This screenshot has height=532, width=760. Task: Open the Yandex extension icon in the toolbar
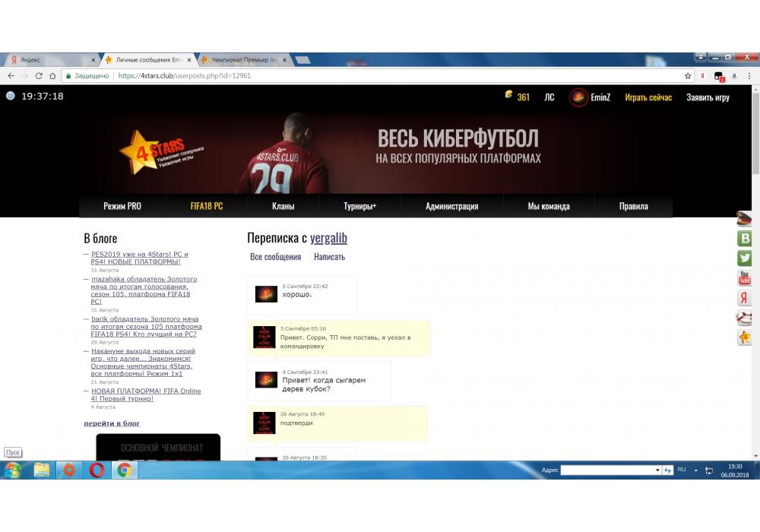(x=702, y=75)
